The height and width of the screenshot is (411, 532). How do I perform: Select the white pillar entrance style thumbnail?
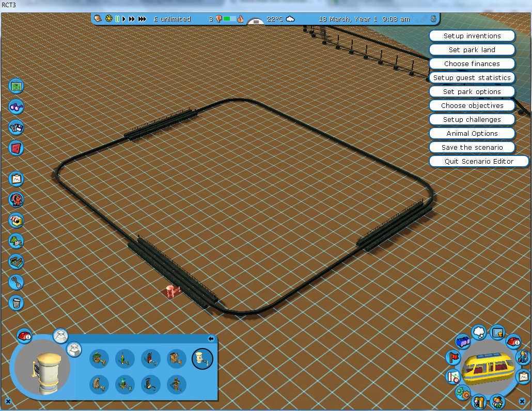pyautogui.click(x=202, y=358)
